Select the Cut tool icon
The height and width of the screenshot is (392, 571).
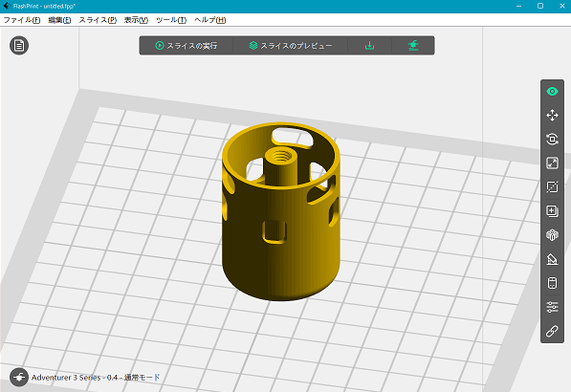click(x=552, y=187)
